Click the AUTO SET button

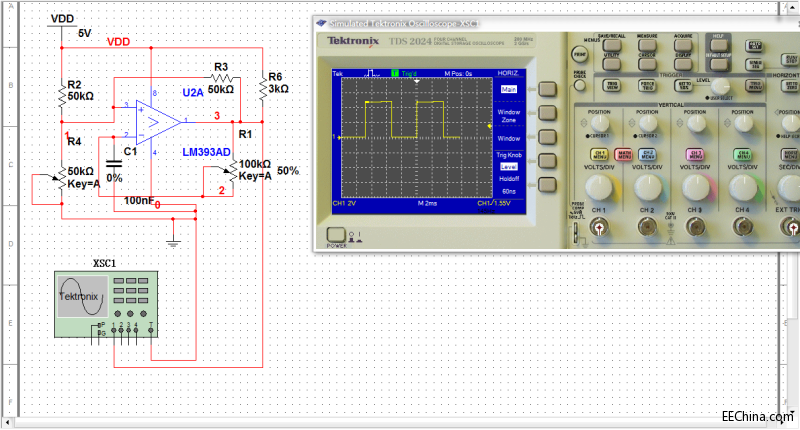tap(755, 46)
